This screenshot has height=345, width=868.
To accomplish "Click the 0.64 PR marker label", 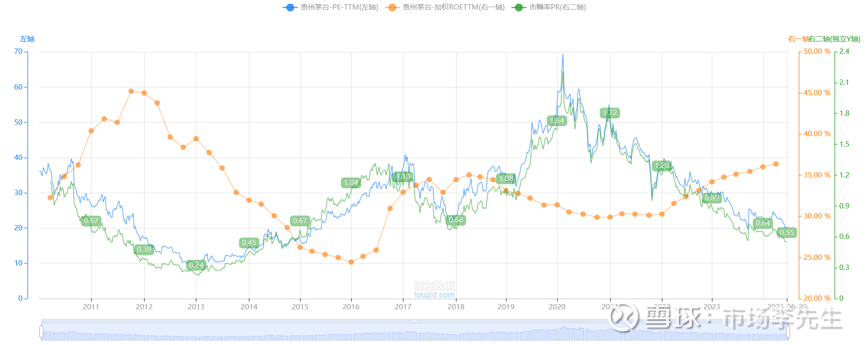I will click(763, 223).
